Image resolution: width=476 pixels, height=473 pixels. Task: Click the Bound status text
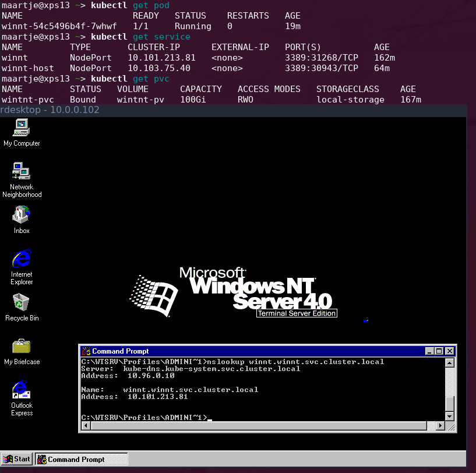(x=83, y=100)
